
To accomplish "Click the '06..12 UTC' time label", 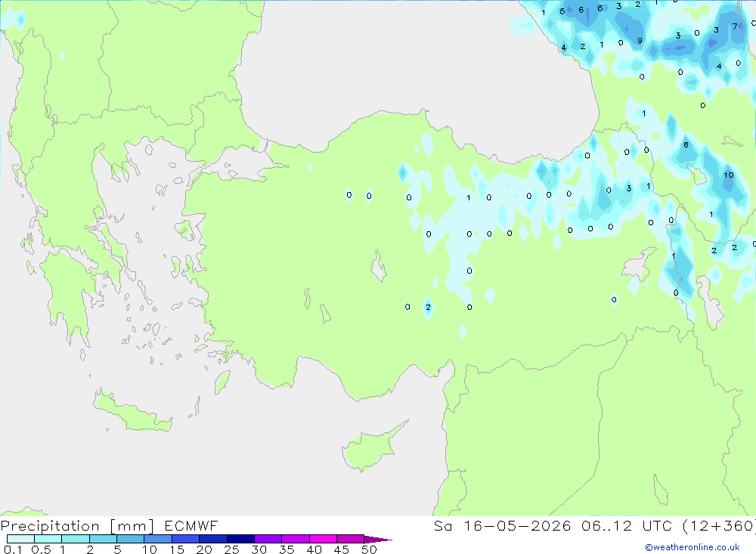I will [x=627, y=525].
